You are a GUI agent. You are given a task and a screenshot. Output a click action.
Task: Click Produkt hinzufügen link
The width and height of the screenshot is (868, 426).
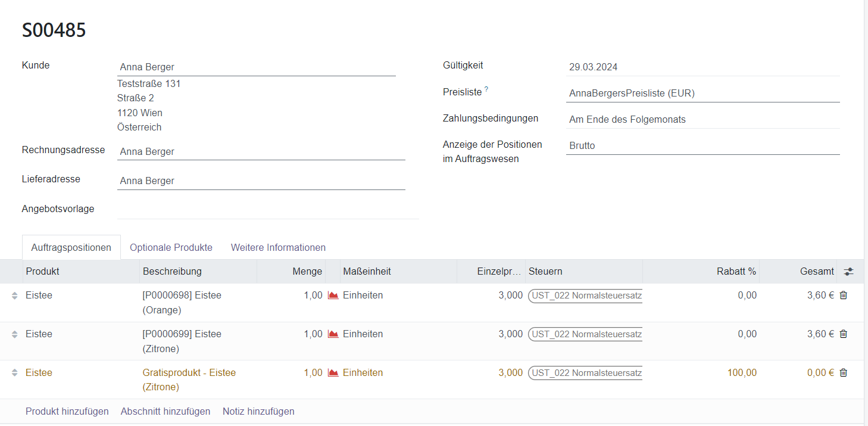67,411
